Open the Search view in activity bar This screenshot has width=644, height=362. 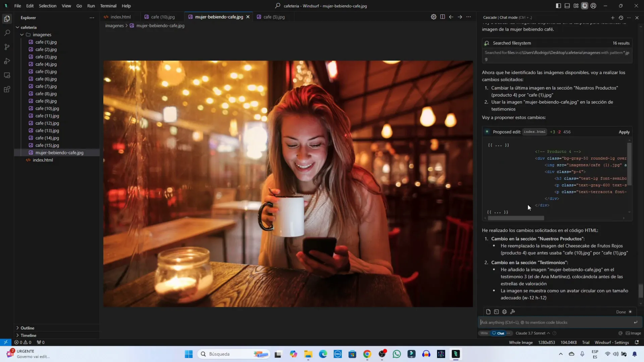click(x=7, y=33)
